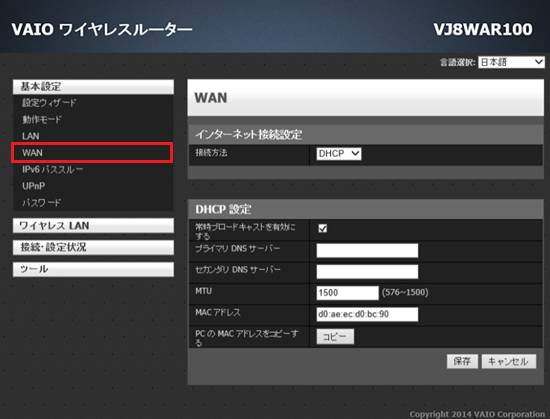550x419 pixels.
Task: Expand the ワイヤレス LAN menu section
Action: tap(93, 225)
